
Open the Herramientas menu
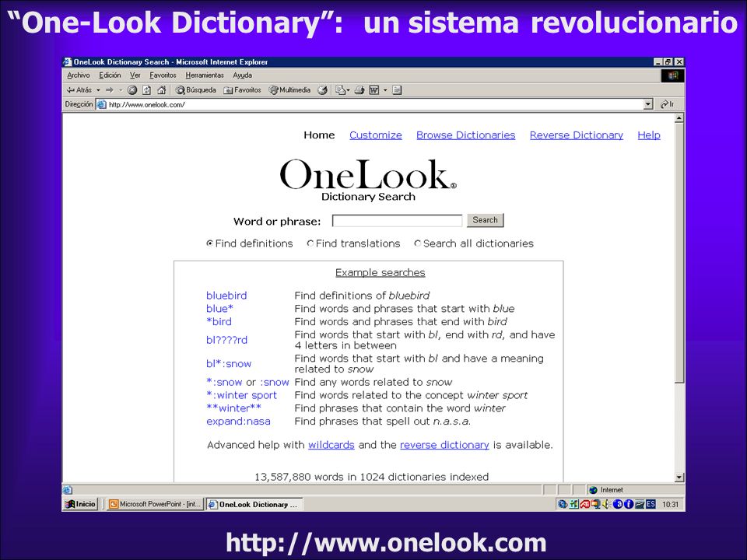[205, 75]
